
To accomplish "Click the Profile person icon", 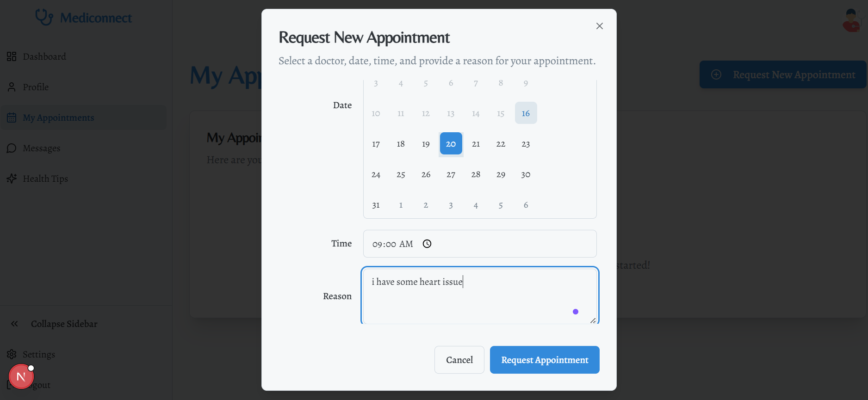I will coord(12,87).
